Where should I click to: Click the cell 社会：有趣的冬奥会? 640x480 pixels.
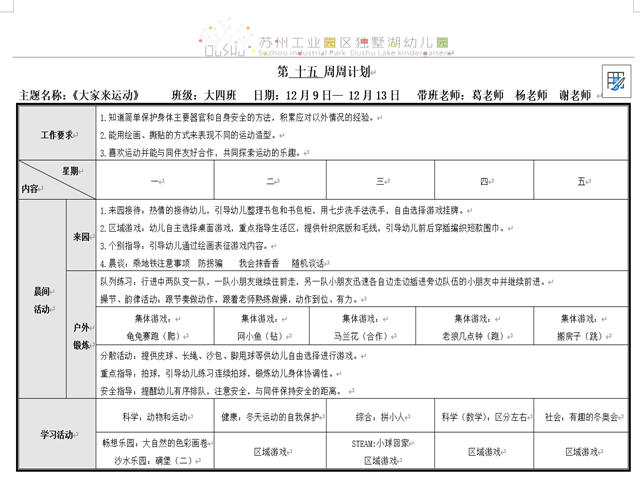pos(581,417)
